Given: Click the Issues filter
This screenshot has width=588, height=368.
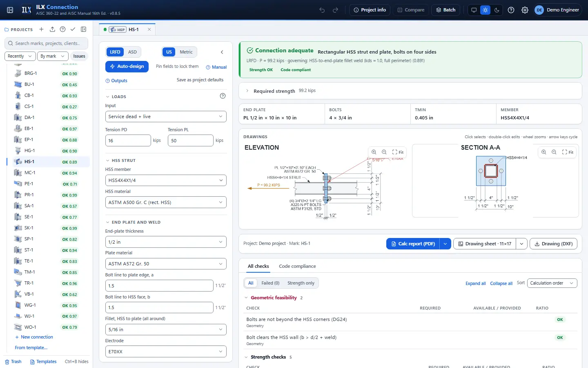Looking at the screenshot, I should (x=79, y=56).
